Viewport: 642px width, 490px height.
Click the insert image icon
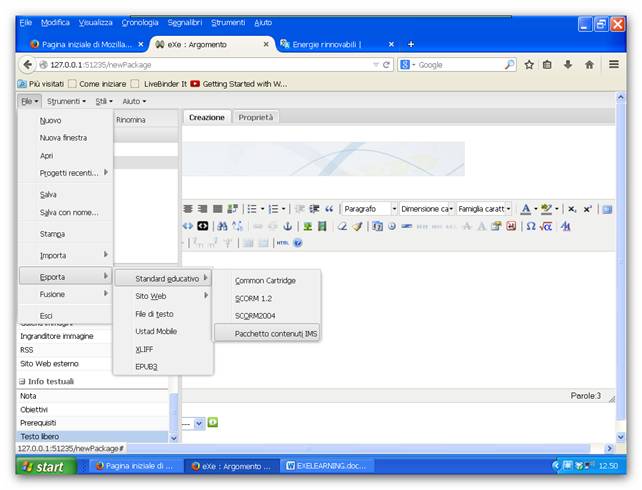coord(307,226)
